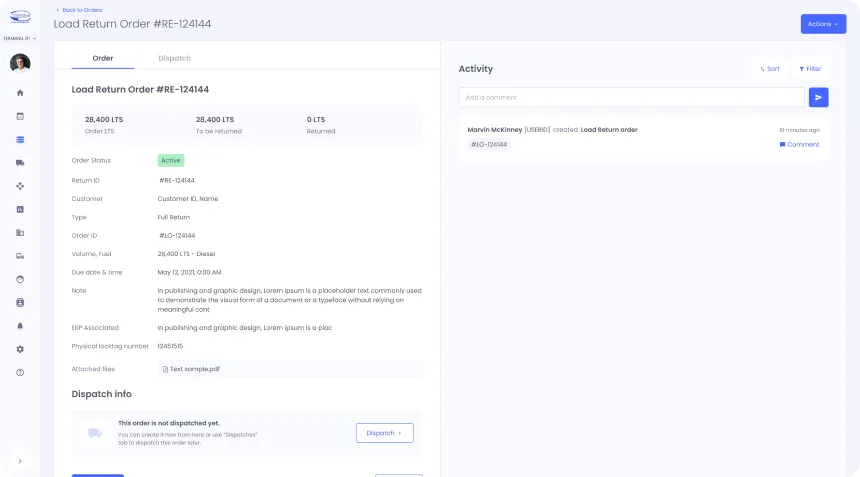The height and width of the screenshot is (477, 860).
Task: Expand the Terminal #1 selector
Action: [x=20, y=38]
